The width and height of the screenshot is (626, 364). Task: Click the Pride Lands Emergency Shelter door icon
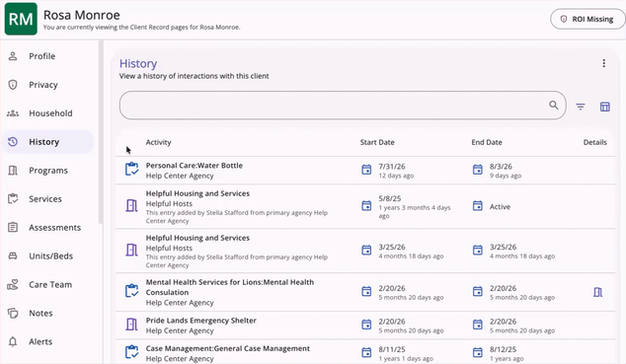[x=131, y=325]
